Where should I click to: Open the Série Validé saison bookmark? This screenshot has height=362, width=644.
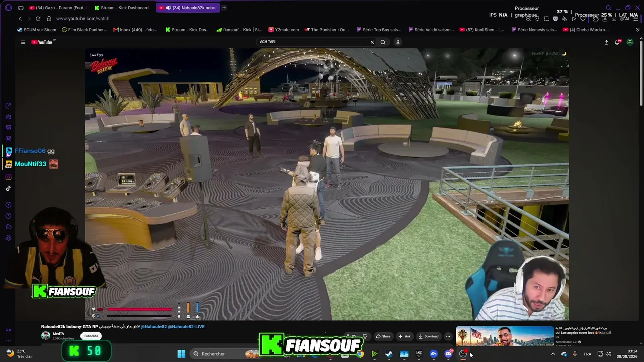(431, 30)
